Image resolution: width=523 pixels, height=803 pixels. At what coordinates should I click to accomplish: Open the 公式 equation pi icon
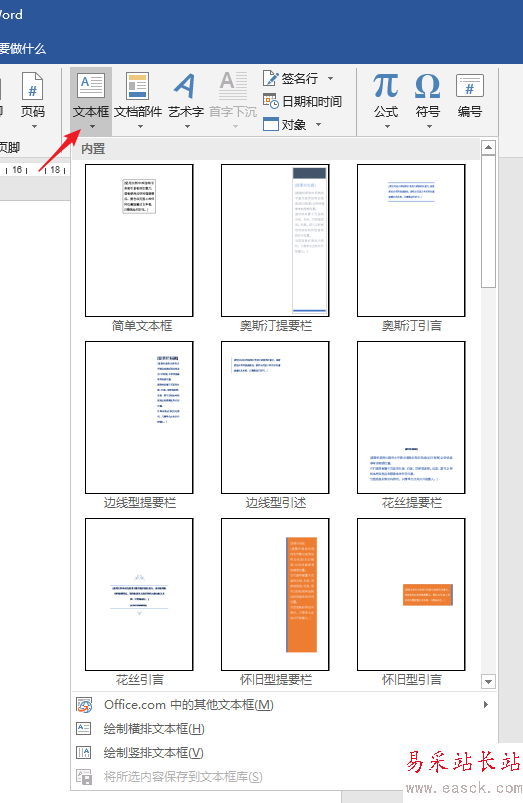click(x=385, y=86)
